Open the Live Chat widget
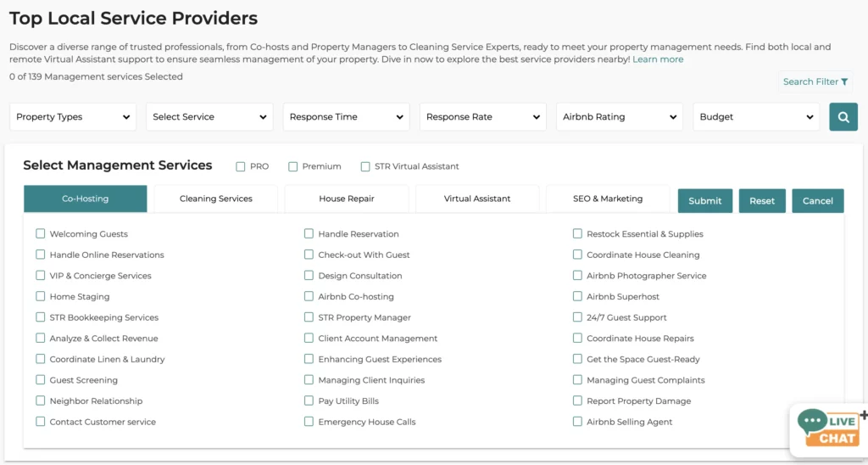868x465 pixels. (829, 430)
